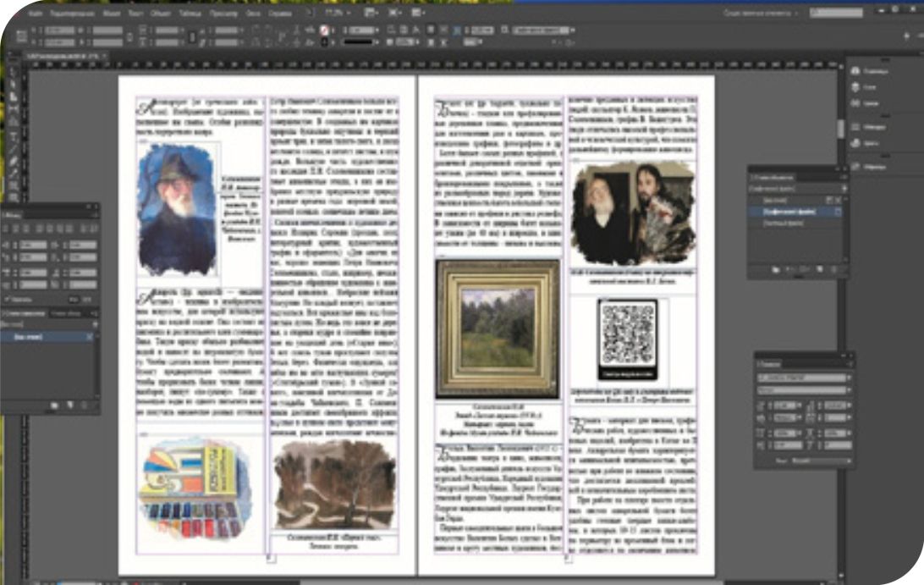
Task: Select the Type tool in the toolbox
Action: point(14,135)
